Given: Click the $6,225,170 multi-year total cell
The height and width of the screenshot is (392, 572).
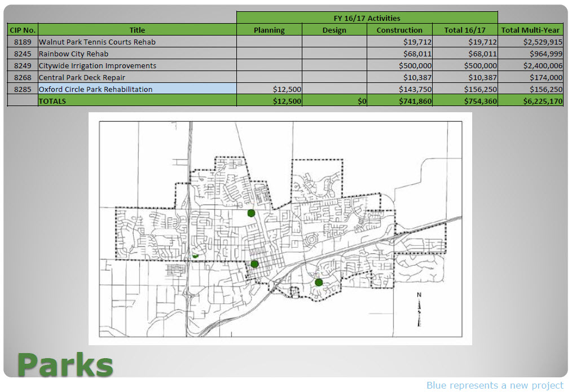Looking at the screenshot, I should tap(530, 101).
